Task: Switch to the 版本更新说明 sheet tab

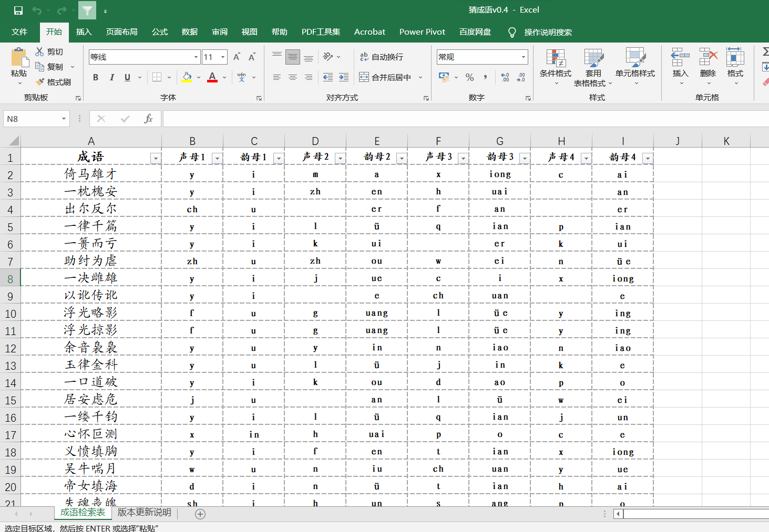Action: 145,513
